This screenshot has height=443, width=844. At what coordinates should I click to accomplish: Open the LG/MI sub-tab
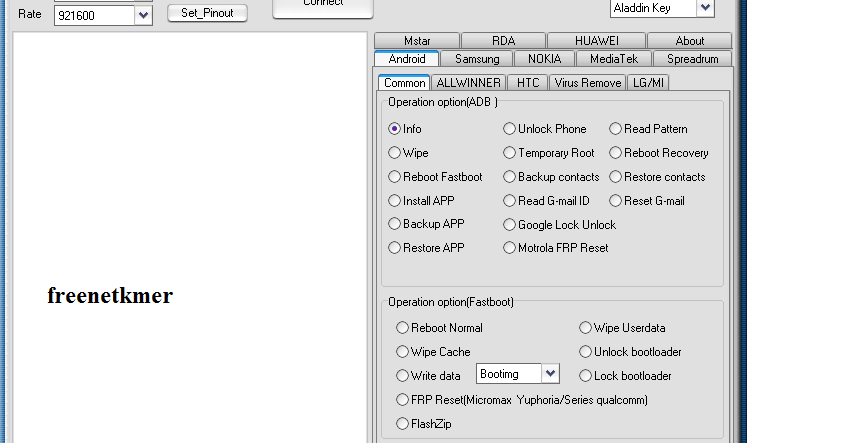tap(648, 83)
